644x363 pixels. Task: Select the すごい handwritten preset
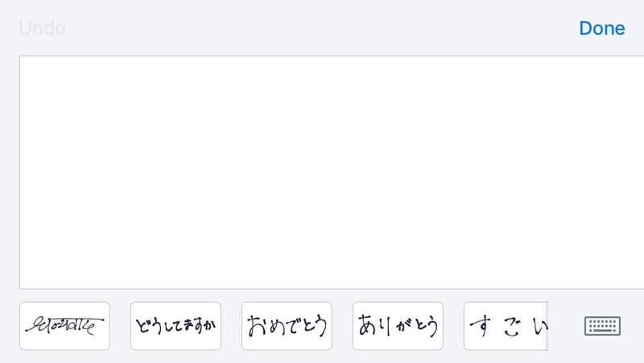pyautogui.click(x=506, y=326)
